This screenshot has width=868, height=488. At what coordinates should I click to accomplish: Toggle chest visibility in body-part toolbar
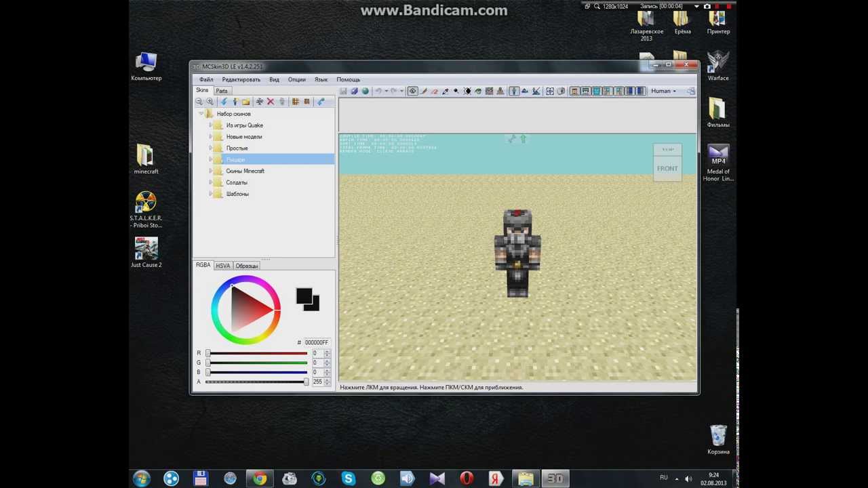[597, 91]
